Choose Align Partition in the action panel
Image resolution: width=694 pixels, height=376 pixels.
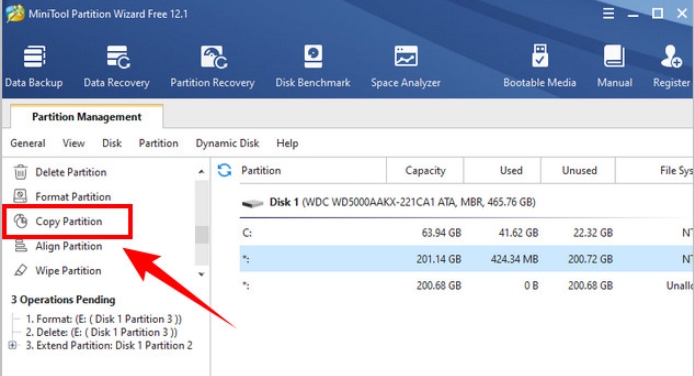(x=69, y=246)
